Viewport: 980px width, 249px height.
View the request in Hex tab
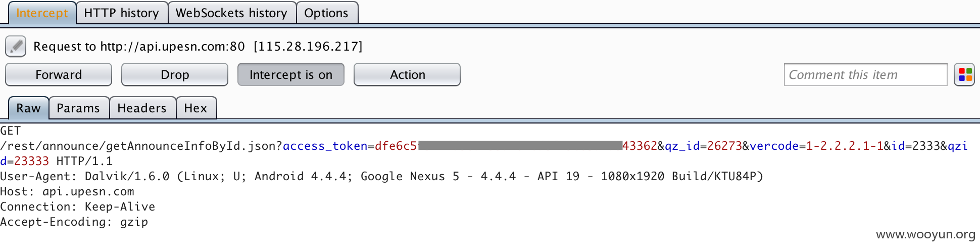tap(196, 108)
